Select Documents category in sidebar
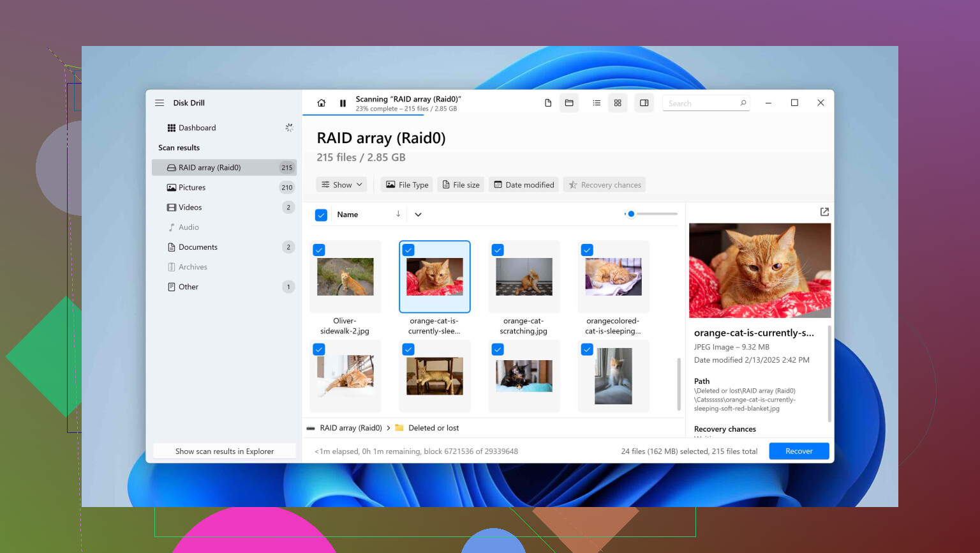Screen dimensions: 980x553 (x=198, y=247)
